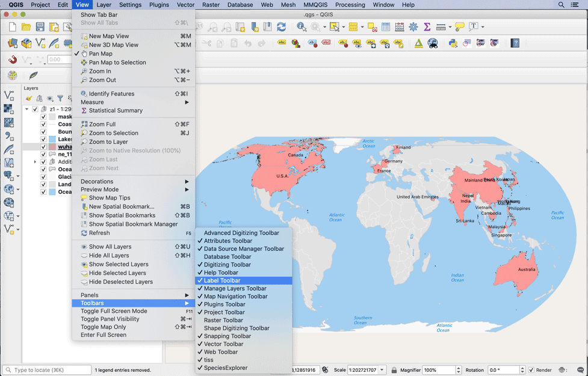Toggle the Lakes layer checkbox
This screenshot has height=376, width=588.
(x=43, y=139)
